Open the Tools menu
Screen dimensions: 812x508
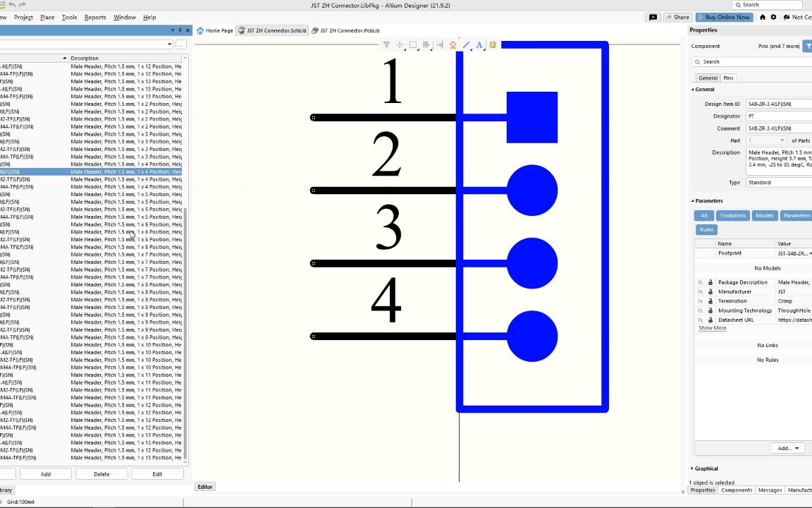pos(69,17)
